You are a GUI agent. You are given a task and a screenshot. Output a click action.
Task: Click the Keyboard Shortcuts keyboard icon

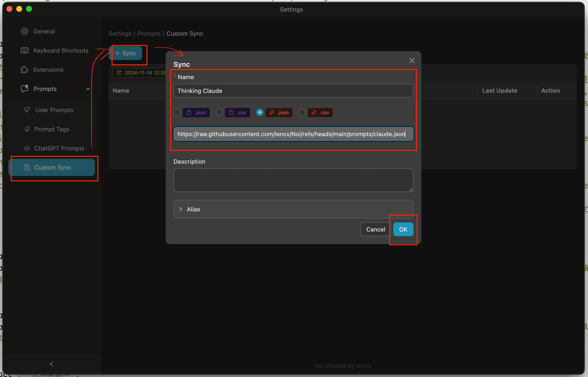25,50
